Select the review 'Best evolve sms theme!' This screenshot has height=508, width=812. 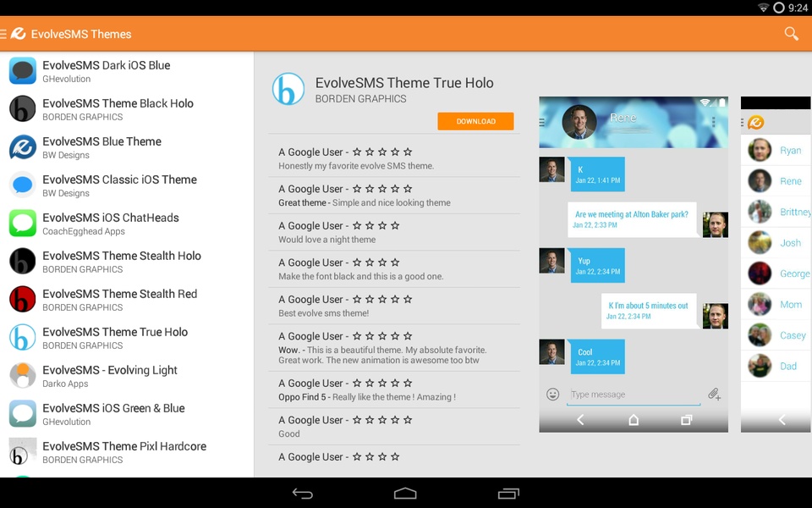tap(394, 306)
